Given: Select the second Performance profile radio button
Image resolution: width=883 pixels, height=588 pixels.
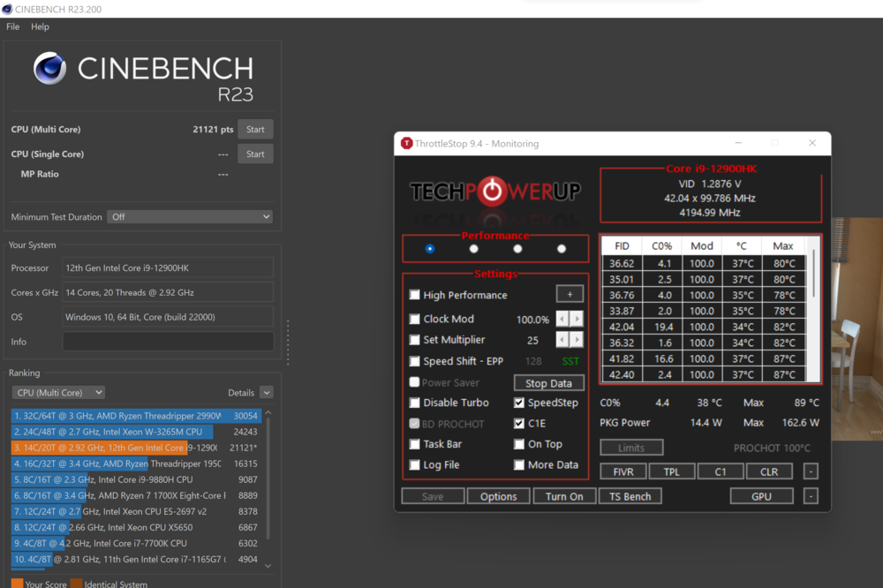Looking at the screenshot, I should click(x=474, y=249).
